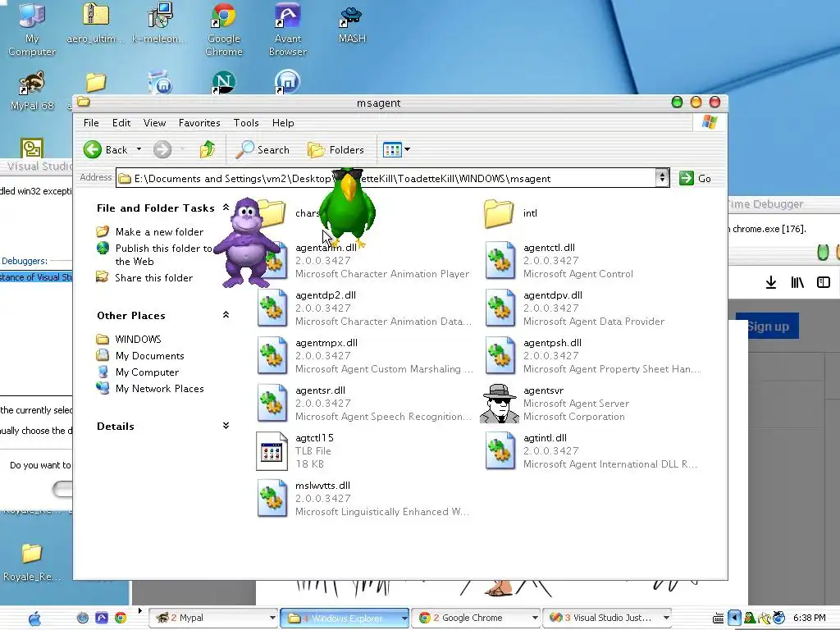Click download arrow icon in background browser

771,282
